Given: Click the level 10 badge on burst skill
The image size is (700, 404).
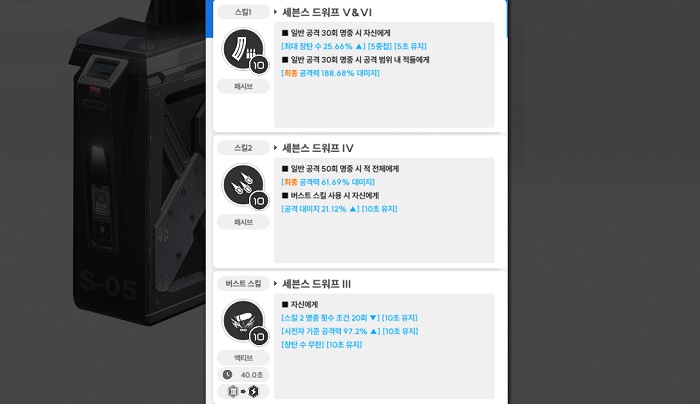Looking at the screenshot, I should (x=258, y=337).
